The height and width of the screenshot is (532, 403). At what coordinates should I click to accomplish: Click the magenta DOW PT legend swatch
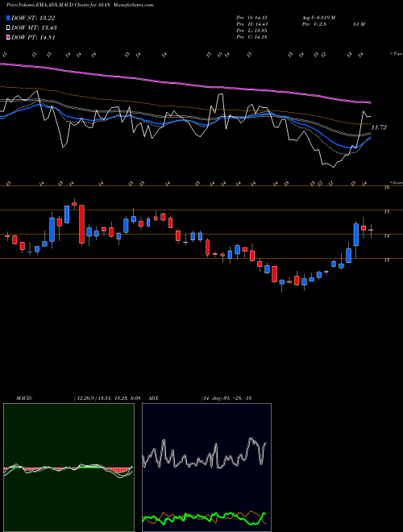pyautogui.click(x=8, y=37)
